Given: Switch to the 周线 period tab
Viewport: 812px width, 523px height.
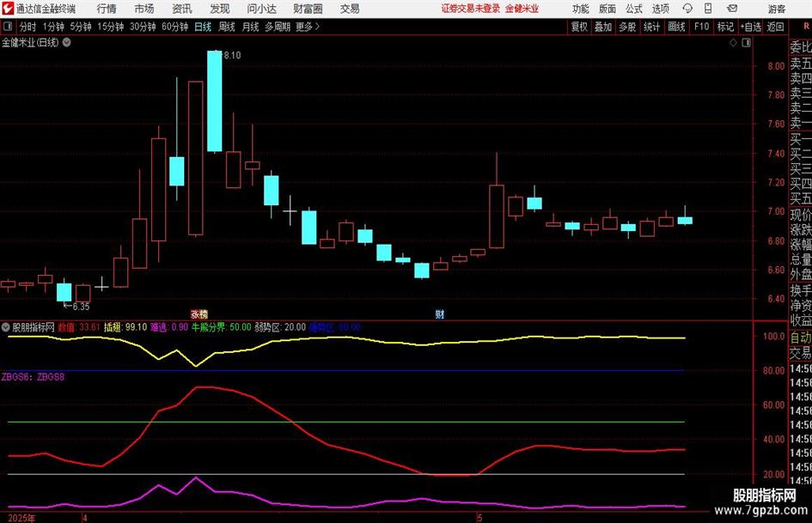Looking at the screenshot, I should click(226, 27).
